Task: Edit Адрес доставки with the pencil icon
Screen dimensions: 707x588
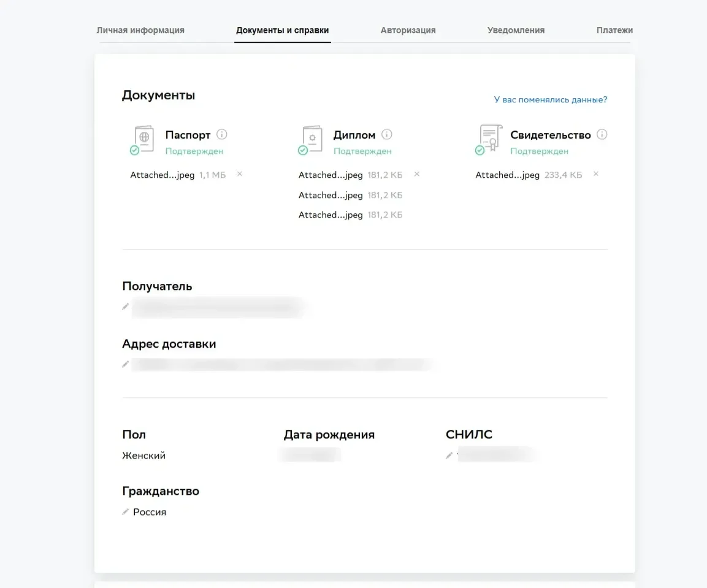Action: click(125, 364)
